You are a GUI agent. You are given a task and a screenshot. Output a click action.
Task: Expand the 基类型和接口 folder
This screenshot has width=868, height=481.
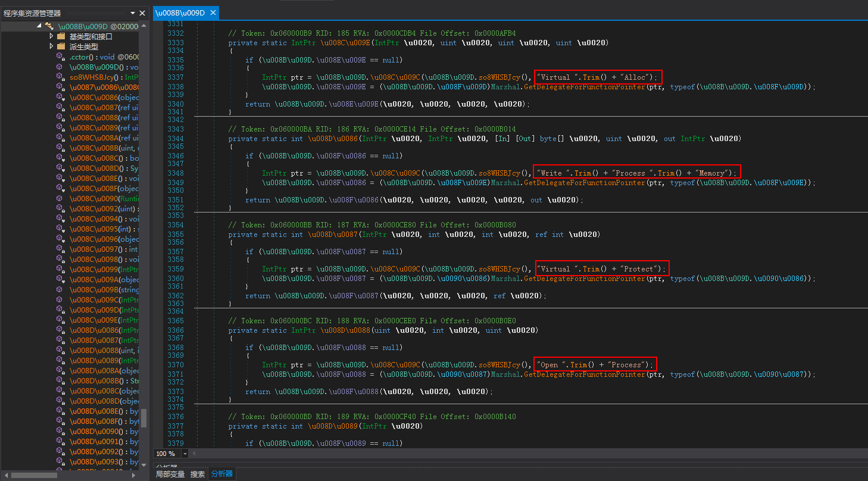pos(51,36)
